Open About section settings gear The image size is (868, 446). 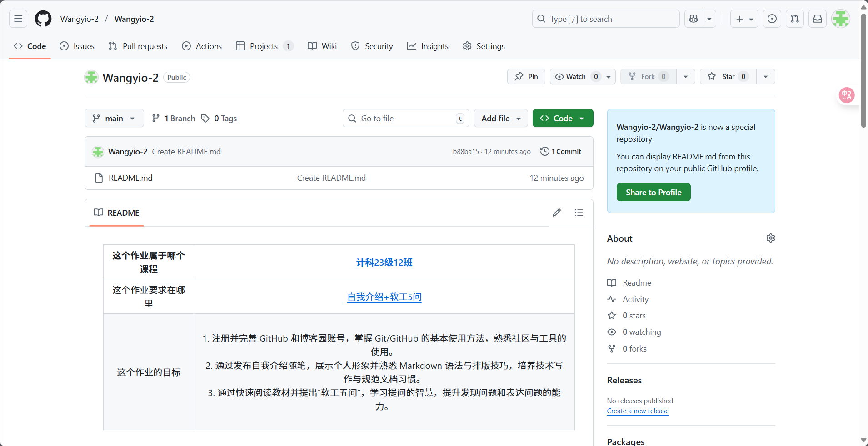(x=770, y=238)
